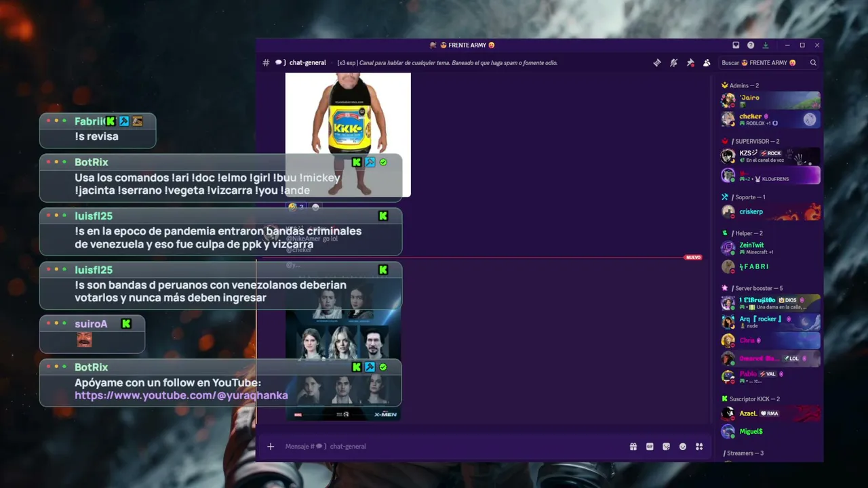Open the channel topic description text
868x488 pixels.
(447, 62)
